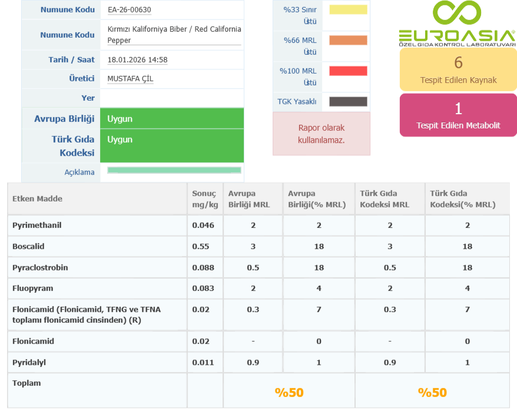Screen dimensions: 517x420
Task: Click the green Açıklama bar
Action: (x=174, y=170)
